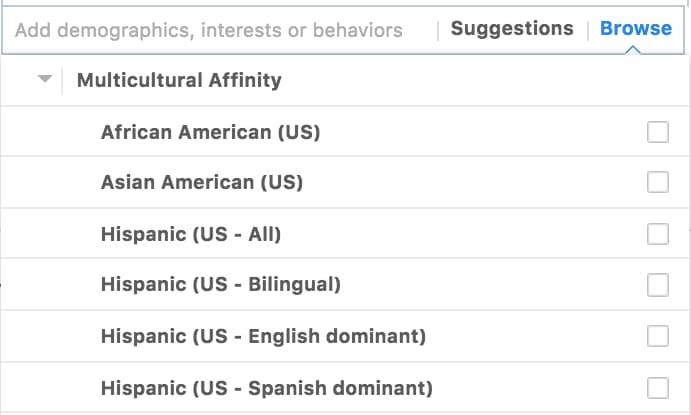Select the Hispanic (US - Bilingual) checkbox
The width and height of the screenshot is (691, 415).
click(658, 285)
